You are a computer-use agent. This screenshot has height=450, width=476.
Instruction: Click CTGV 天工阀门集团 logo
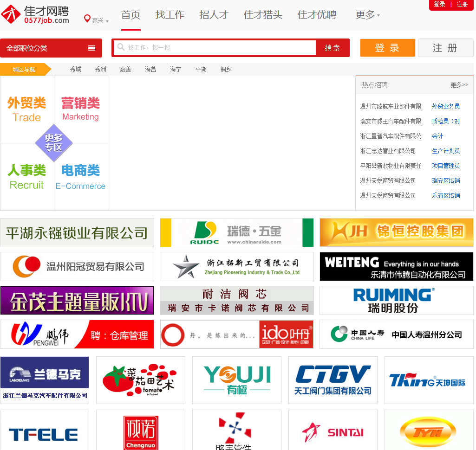coord(333,380)
